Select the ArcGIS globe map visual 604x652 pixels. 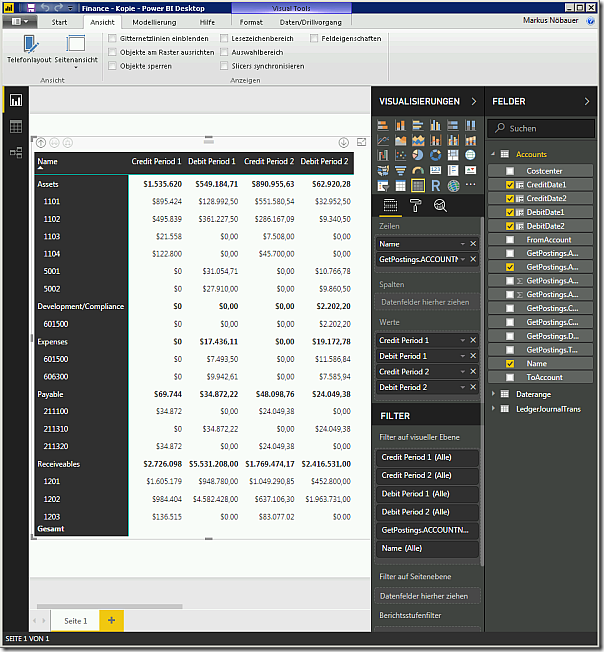(x=453, y=185)
